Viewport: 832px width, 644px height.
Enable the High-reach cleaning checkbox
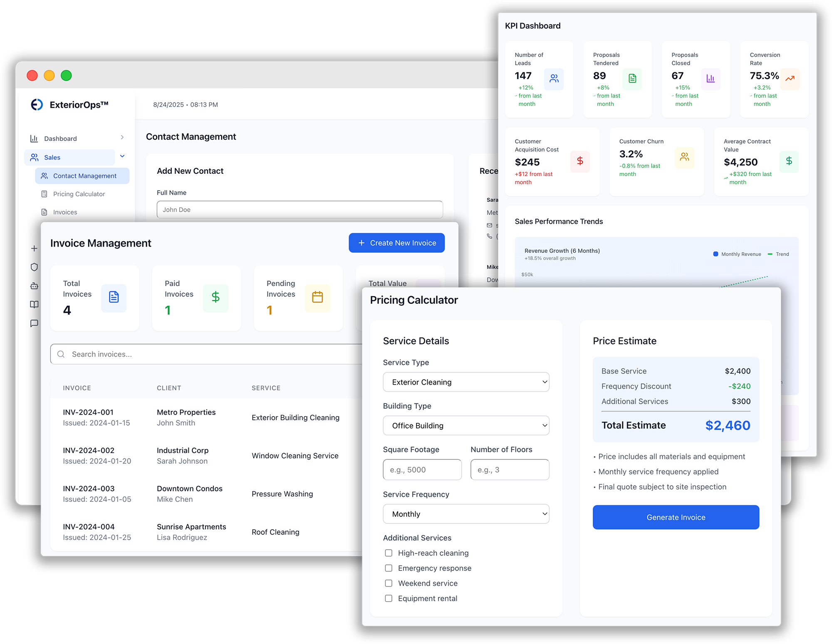click(389, 553)
